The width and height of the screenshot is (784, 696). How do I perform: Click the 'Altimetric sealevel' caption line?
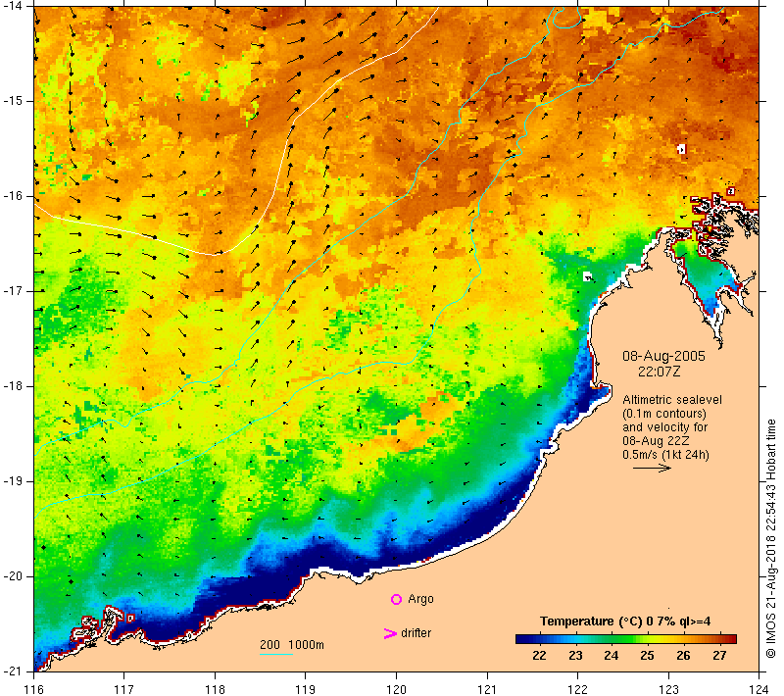click(672, 400)
